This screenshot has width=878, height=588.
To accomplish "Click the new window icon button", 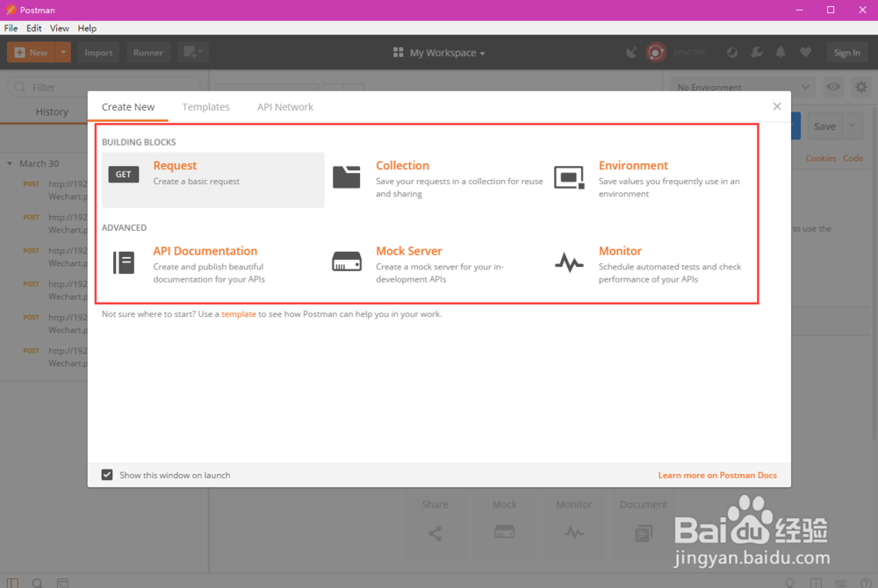I will (x=192, y=53).
